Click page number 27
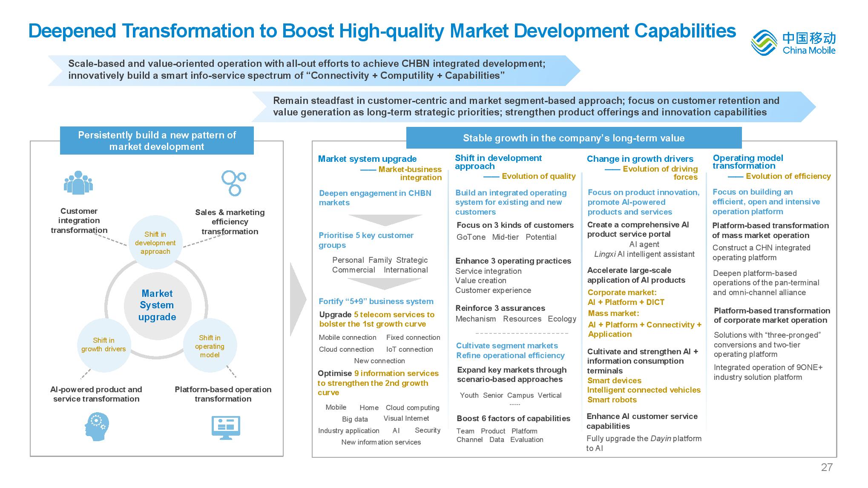868x488 pixels. [x=826, y=468]
